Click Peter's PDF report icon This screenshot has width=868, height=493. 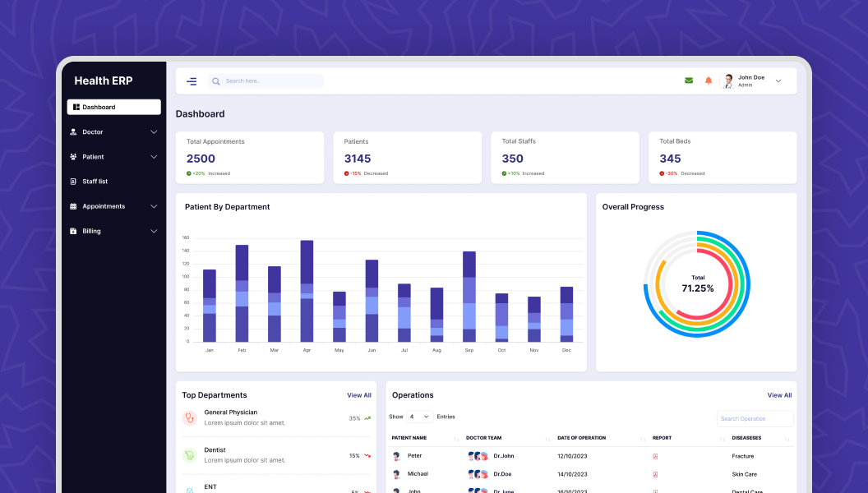pos(655,456)
